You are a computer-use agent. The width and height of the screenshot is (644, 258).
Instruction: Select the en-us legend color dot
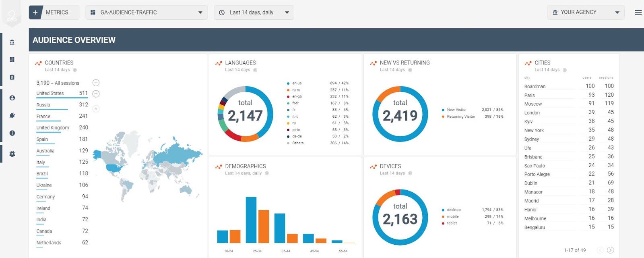[288, 83]
